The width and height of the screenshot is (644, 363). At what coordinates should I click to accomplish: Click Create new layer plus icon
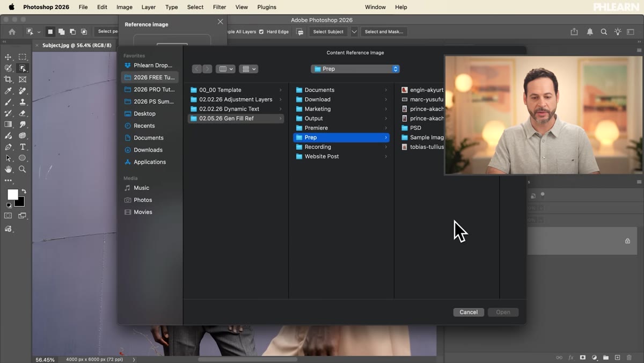click(618, 358)
